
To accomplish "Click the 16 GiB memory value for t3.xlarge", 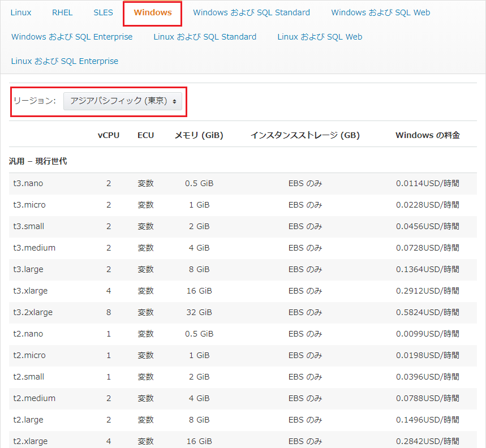I will point(199,291).
